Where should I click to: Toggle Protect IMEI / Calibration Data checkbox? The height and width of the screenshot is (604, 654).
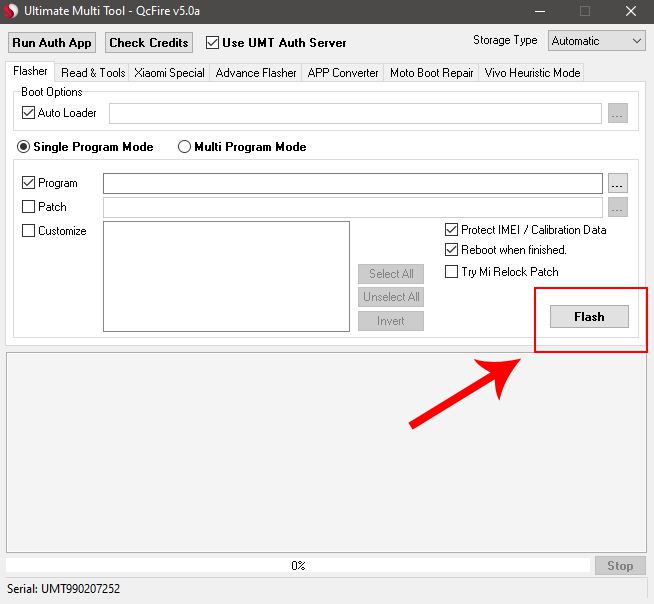(451, 230)
